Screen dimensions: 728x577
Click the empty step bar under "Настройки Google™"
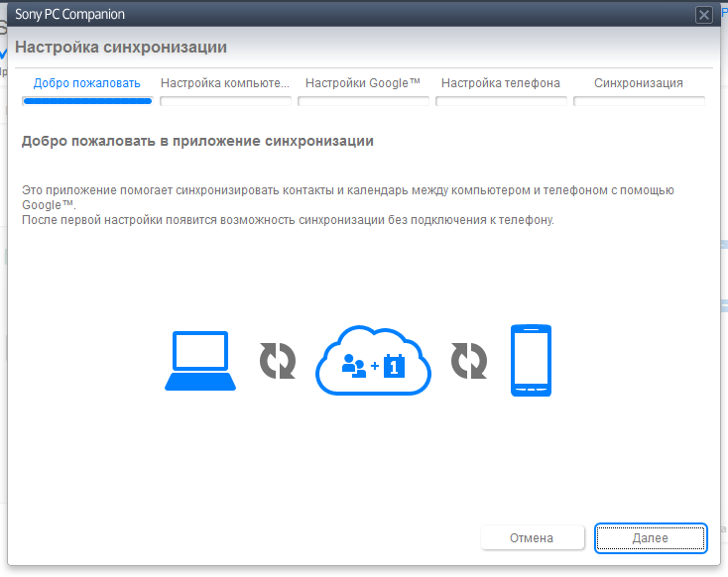(x=363, y=100)
